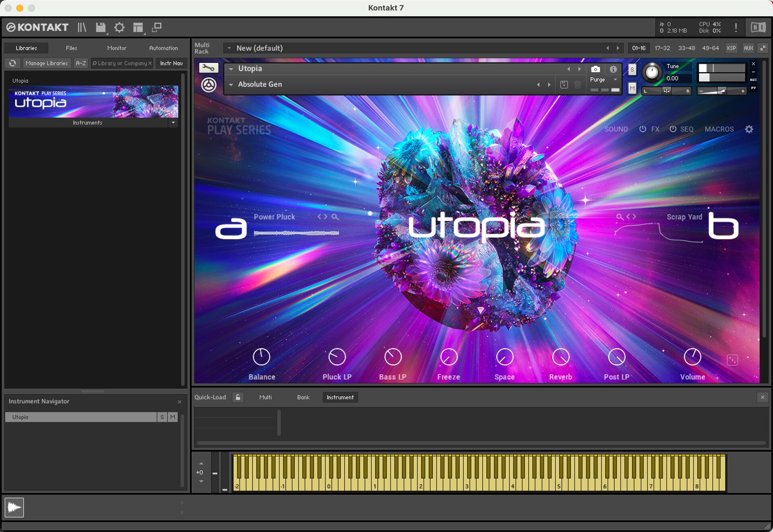Select Quick-Load Bank tab
Screen dimensions: 773x532
click(303, 397)
